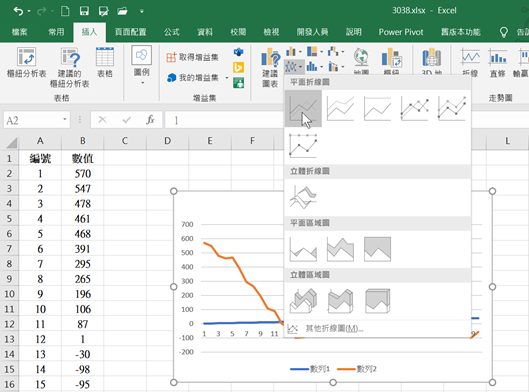Click the People Graph add-in icon
The height and width of the screenshot is (392, 529).
tap(239, 83)
